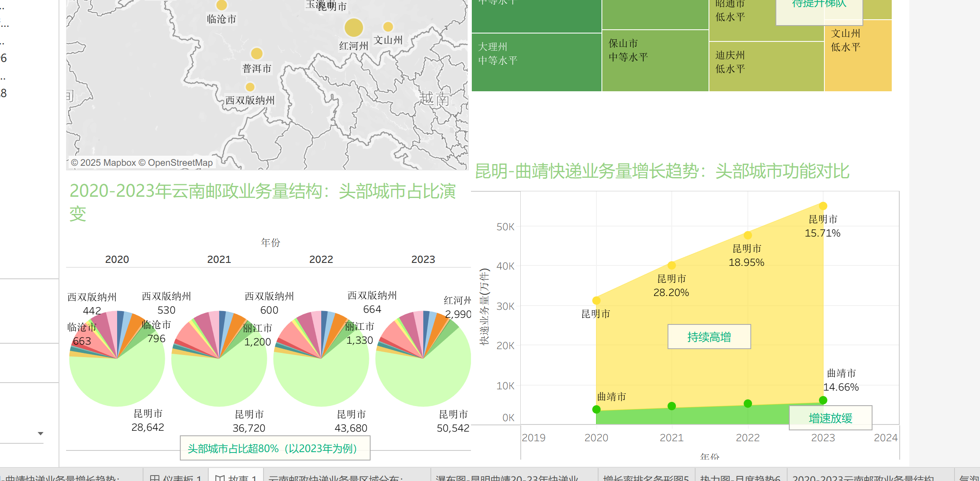The width and height of the screenshot is (980, 481).
Task: Click the 2022 year column header
Action: (x=321, y=259)
